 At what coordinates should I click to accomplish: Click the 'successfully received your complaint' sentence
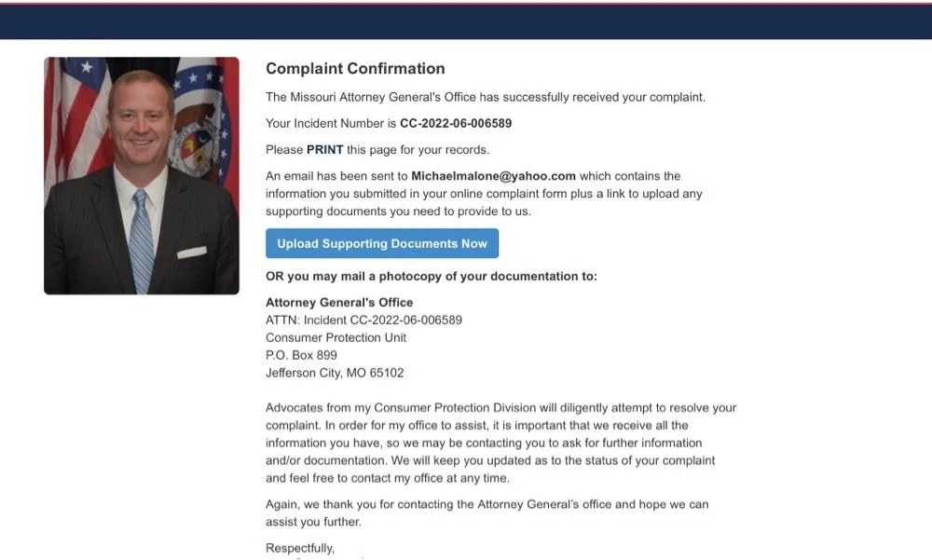click(486, 97)
